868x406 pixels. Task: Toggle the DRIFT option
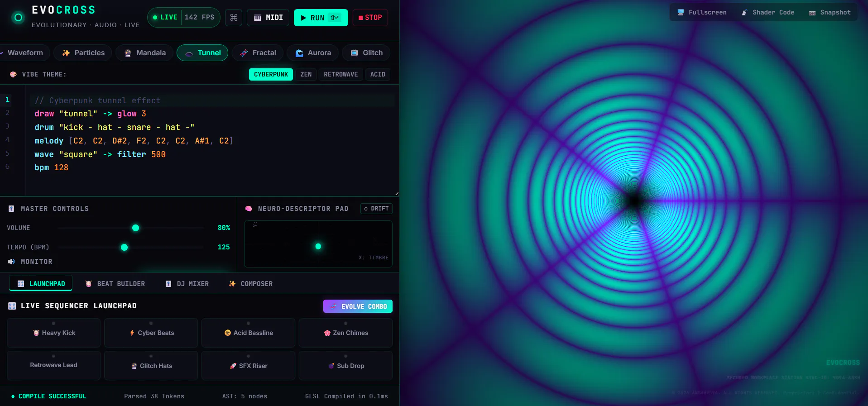click(377, 209)
